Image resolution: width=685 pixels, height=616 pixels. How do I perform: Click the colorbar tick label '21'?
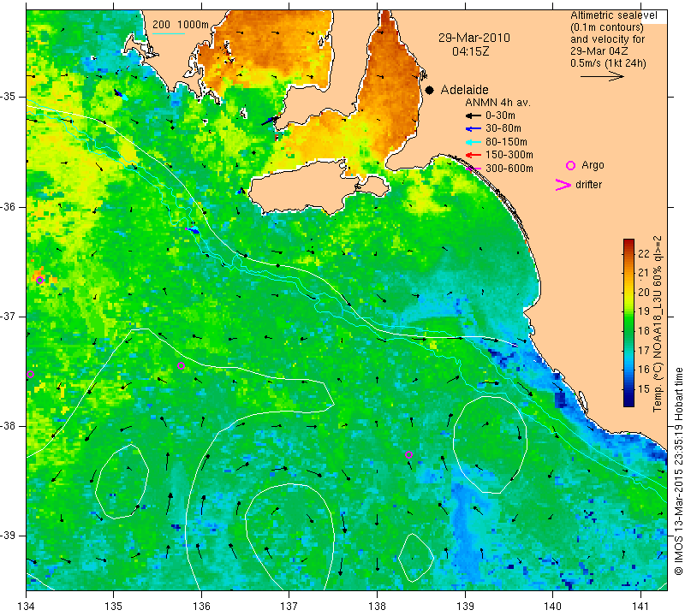point(644,273)
